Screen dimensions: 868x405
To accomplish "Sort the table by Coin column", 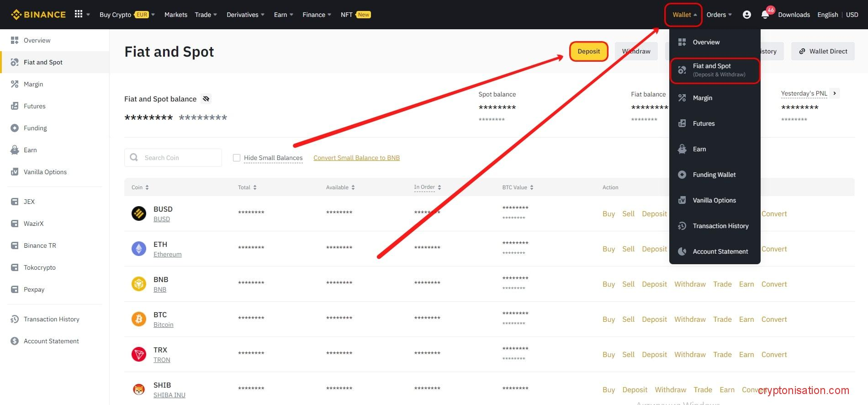I will coord(140,187).
